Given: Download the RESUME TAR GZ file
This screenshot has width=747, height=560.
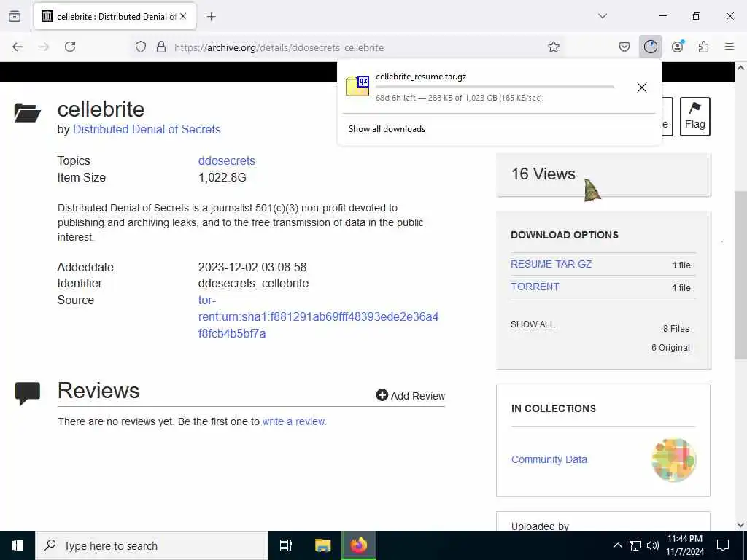Looking at the screenshot, I should [x=551, y=264].
